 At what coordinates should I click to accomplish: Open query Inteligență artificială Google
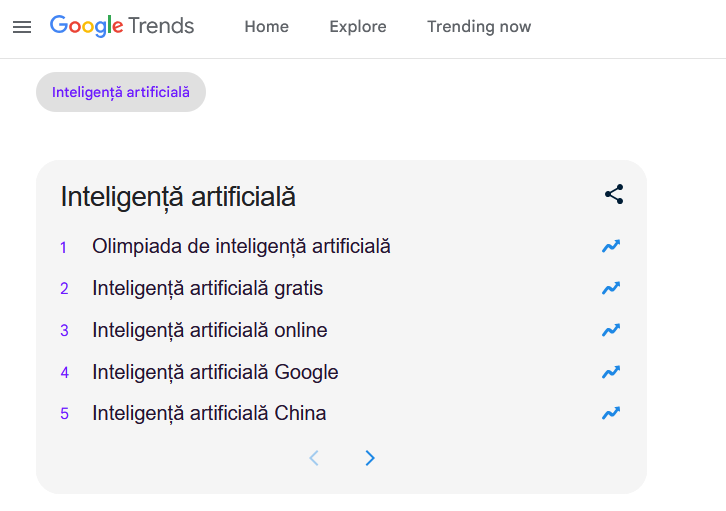(215, 372)
